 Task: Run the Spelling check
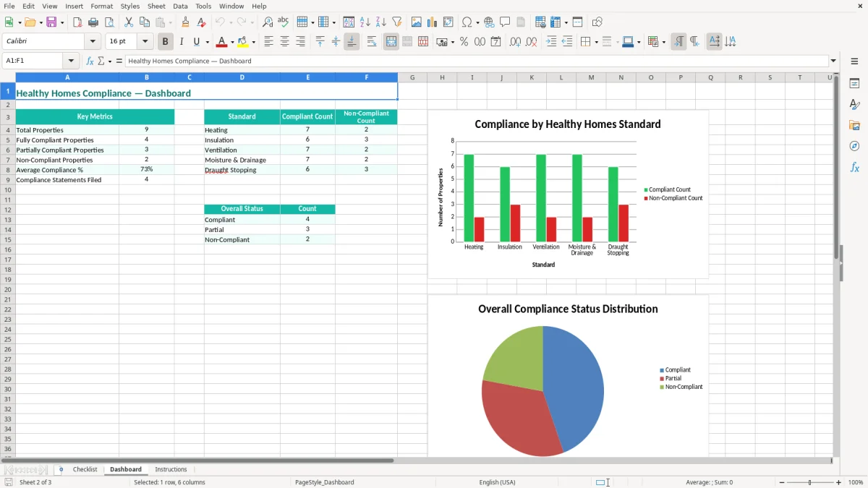284,22
